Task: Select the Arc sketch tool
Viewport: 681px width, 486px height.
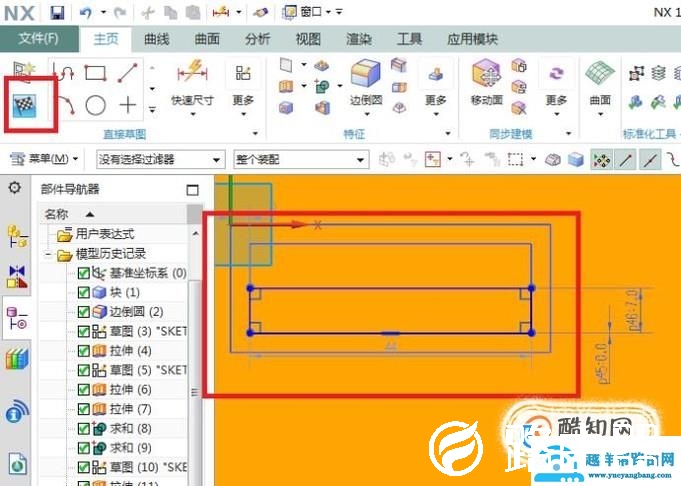Action: (66, 105)
